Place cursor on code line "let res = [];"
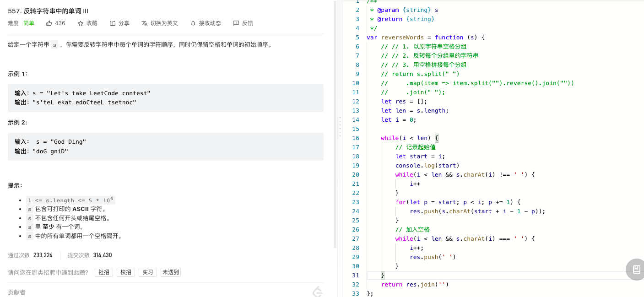Image resolution: width=644 pixels, height=297 pixels. 404,101
